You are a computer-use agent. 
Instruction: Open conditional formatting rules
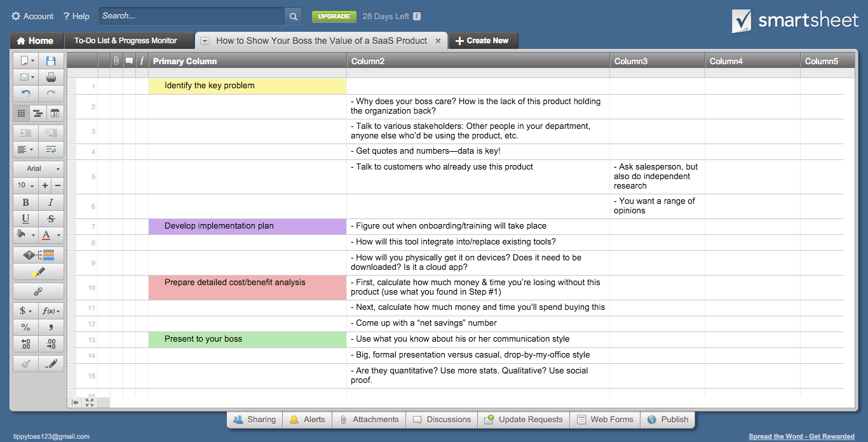(x=38, y=255)
